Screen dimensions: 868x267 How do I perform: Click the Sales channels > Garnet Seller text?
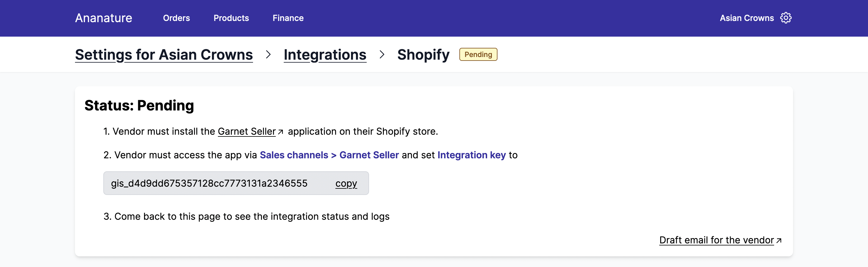coord(329,155)
